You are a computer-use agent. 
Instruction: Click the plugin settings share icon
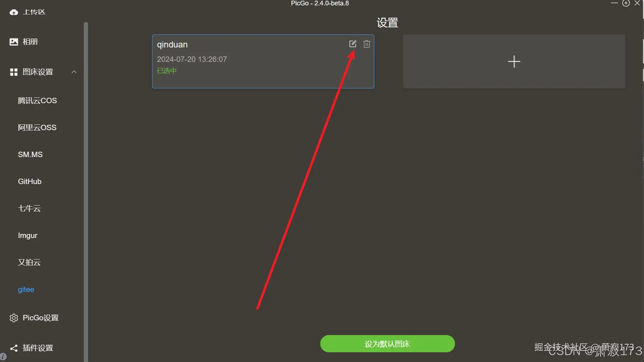(x=14, y=348)
